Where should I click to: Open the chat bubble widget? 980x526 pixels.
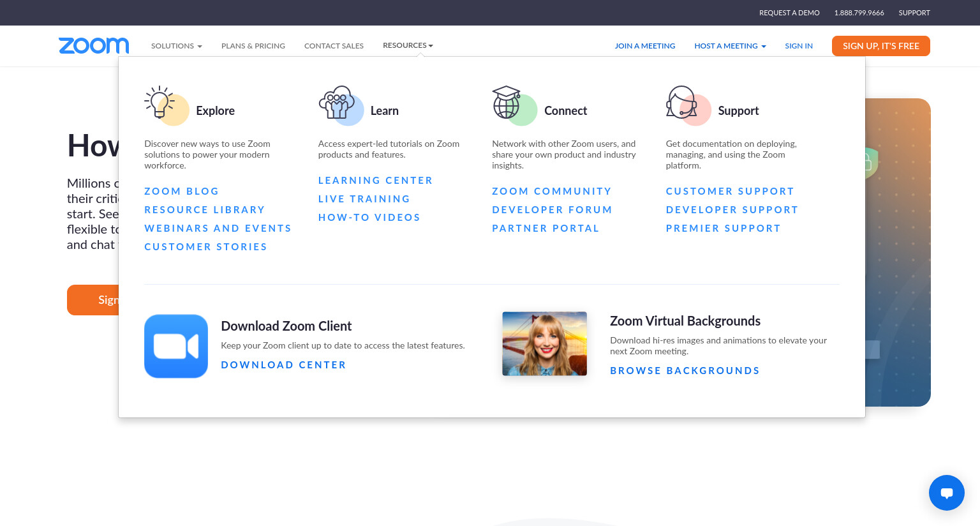pyautogui.click(x=947, y=493)
